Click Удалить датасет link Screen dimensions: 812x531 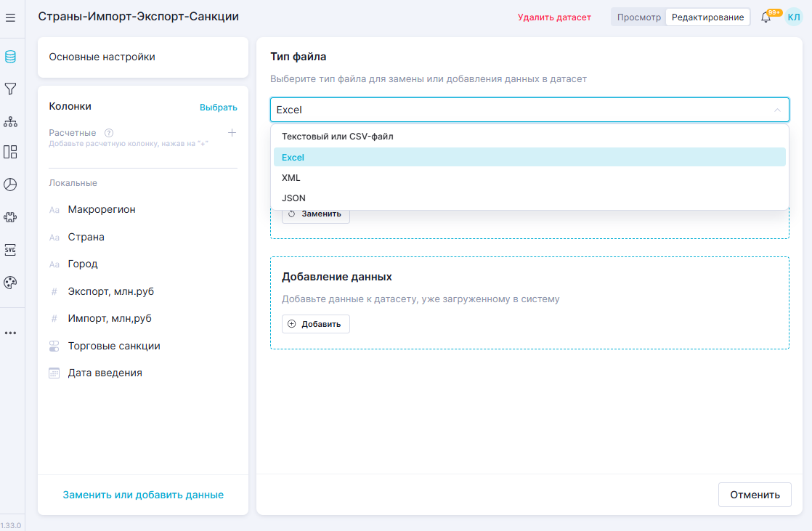coord(554,17)
